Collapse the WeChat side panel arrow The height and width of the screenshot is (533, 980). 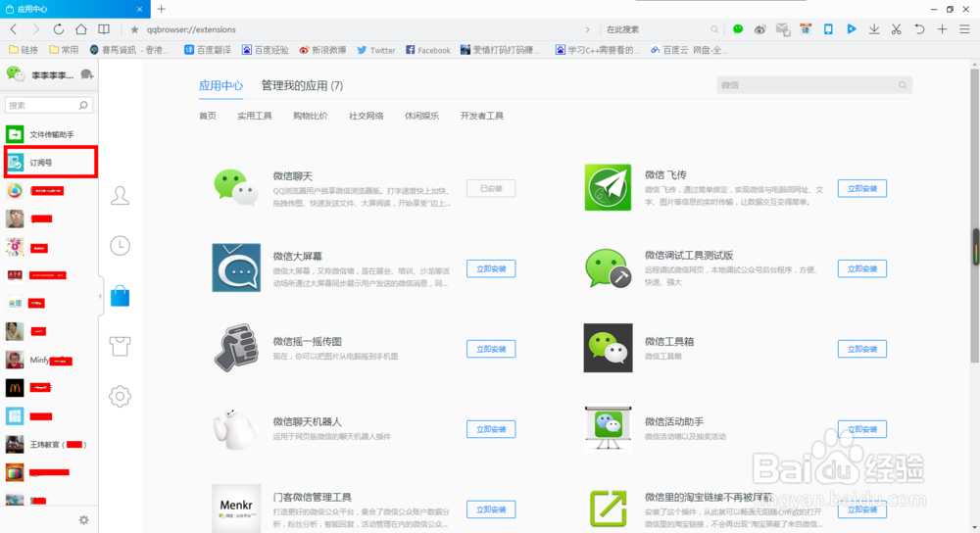click(100, 296)
